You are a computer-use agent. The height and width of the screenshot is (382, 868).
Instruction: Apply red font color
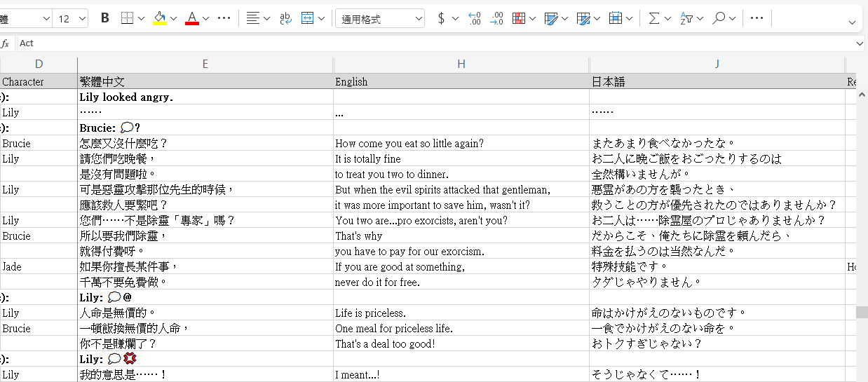(192, 18)
